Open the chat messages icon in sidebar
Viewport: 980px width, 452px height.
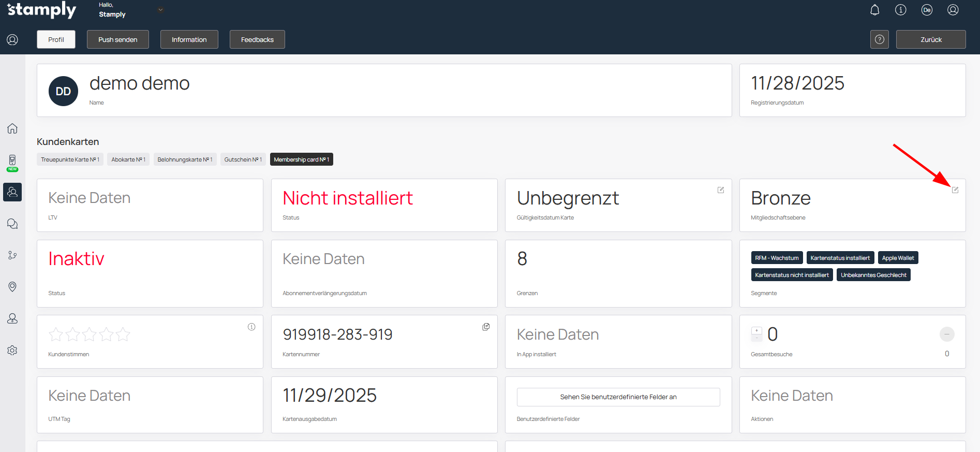tap(12, 224)
